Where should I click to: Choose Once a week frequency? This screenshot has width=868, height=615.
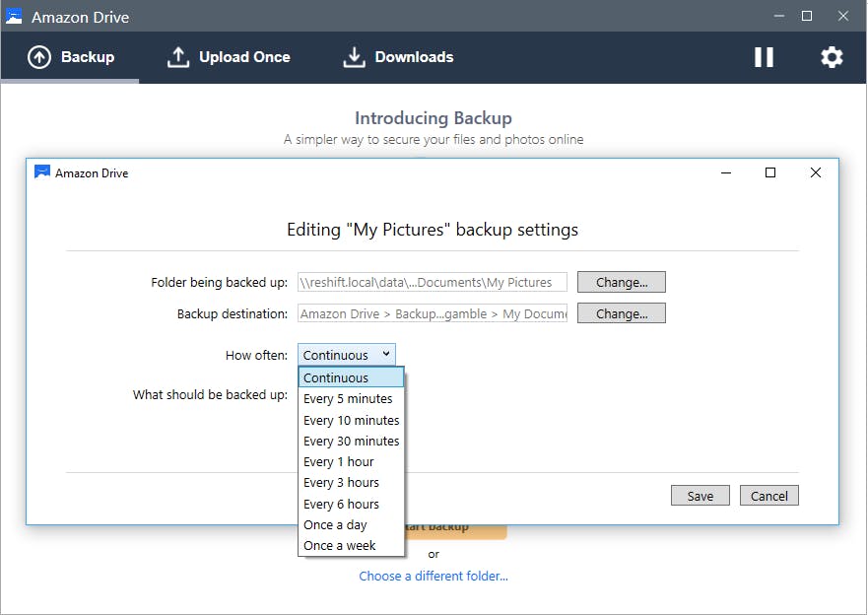click(339, 546)
